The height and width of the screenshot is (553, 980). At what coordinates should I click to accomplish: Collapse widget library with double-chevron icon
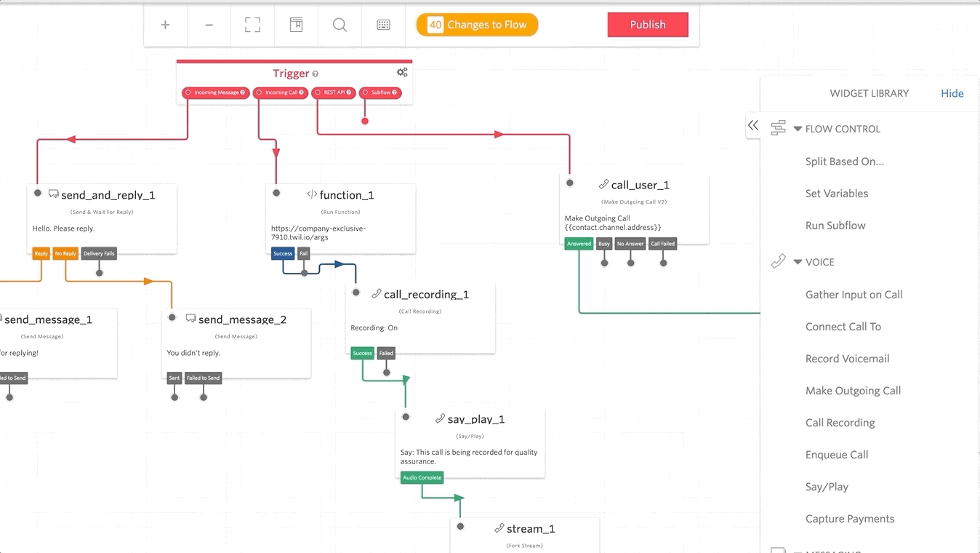coord(753,125)
